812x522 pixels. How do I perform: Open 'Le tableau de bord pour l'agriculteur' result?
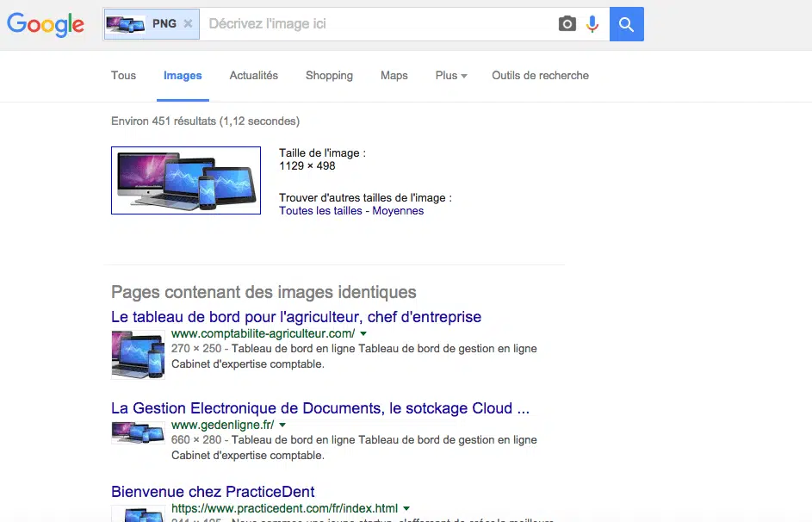(296, 317)
